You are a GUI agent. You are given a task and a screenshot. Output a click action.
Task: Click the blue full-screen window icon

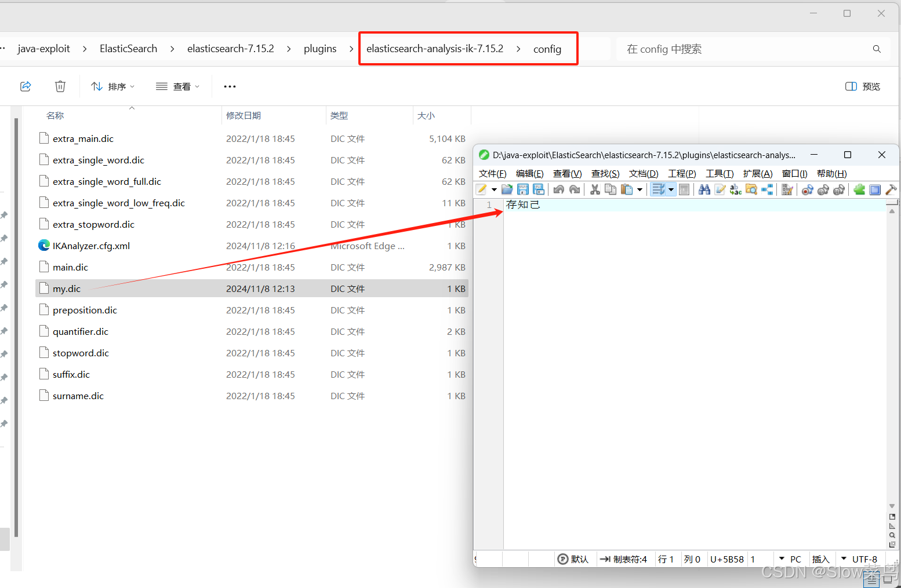pyautogui.click(x=875, y=189)
